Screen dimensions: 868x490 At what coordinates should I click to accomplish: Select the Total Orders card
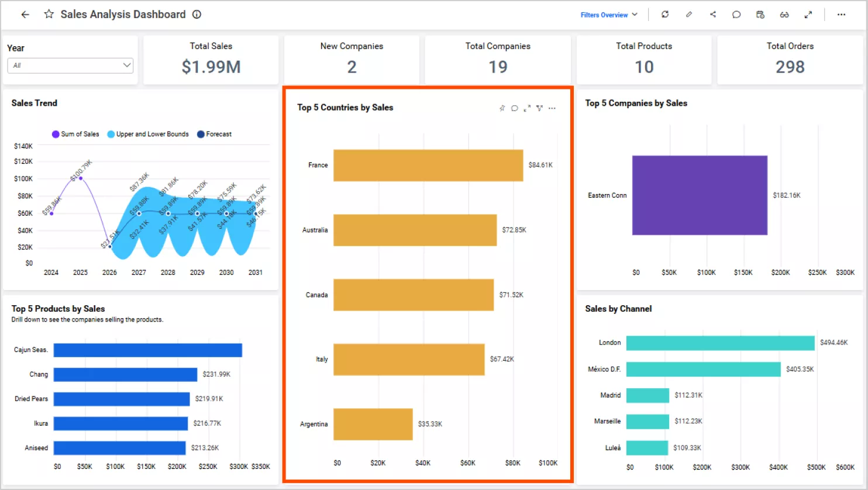tap(790, 60)
